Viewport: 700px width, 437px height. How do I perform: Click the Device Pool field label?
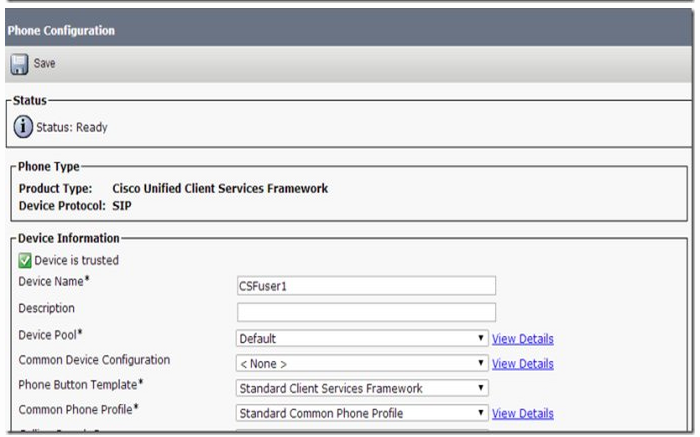pos(50,335)
